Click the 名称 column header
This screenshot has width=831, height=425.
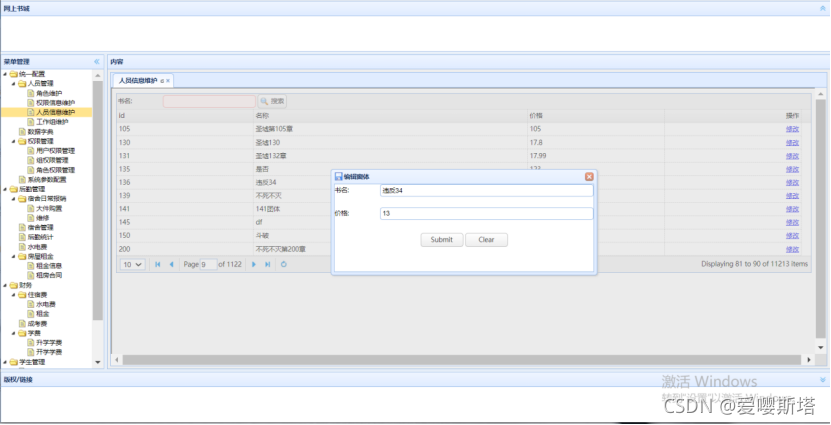390,116
